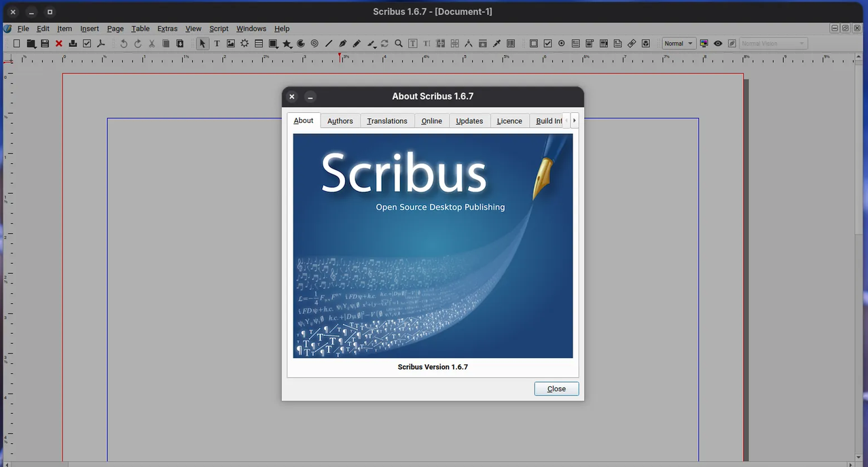Toggle Color Management monitor icon
This screenshot has height=467, width=868.
704,44
